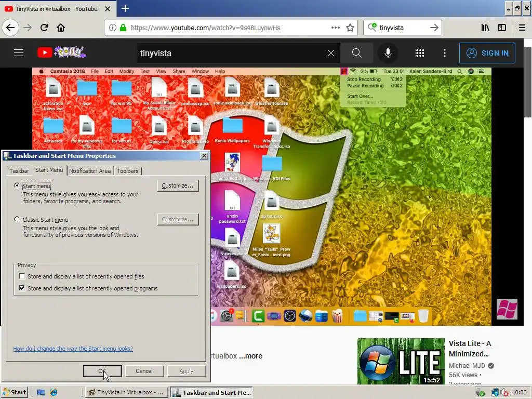The image size is (532, 399).
Task: Click the volume icon in system tray
Action: [503, 393]
